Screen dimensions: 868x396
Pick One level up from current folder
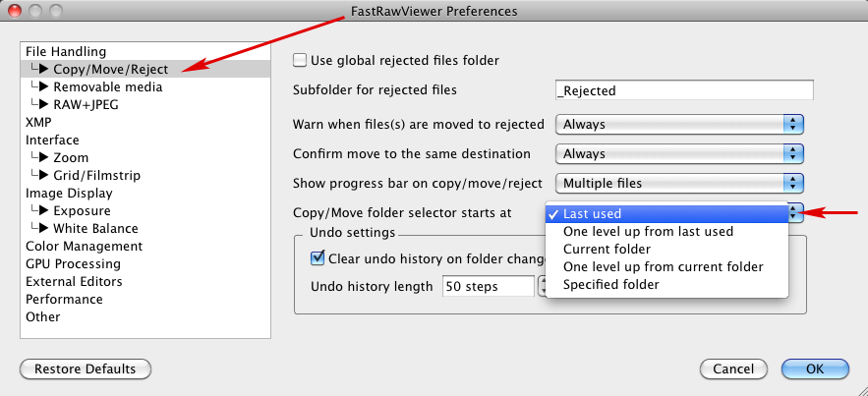[663, 267]
